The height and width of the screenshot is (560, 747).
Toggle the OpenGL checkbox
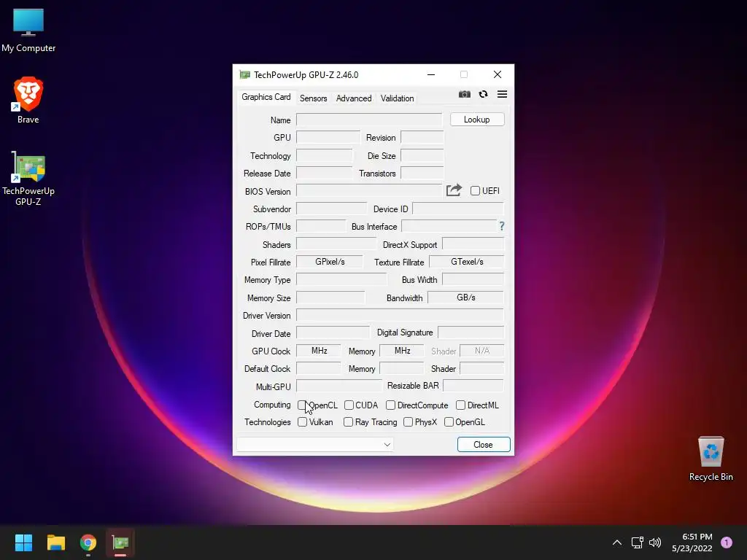tap(449, 422)
